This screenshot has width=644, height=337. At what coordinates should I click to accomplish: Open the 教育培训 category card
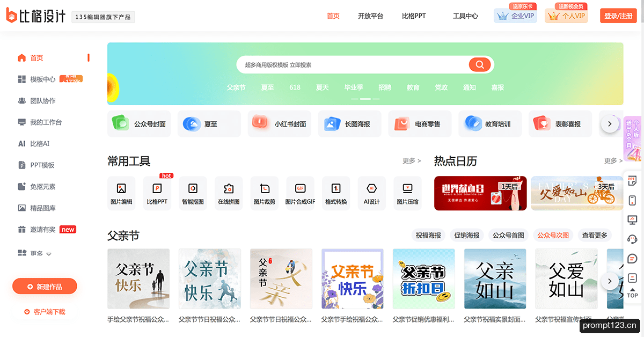pyautogui.click(x=490, y=124)
